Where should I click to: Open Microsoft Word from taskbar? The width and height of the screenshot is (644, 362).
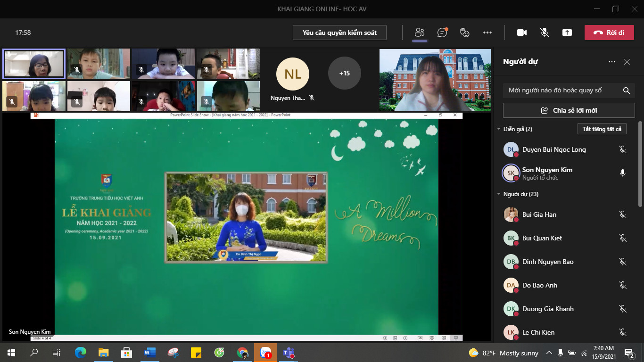click(149, 352)
